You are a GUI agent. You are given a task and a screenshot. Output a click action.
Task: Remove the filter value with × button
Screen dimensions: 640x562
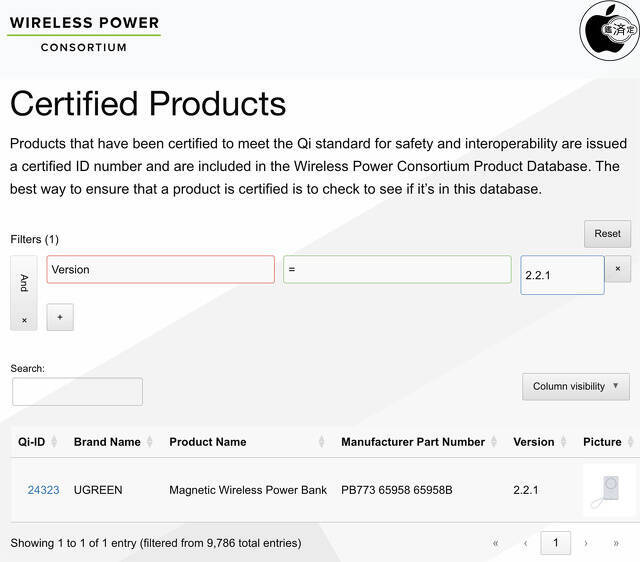[617, 269]
